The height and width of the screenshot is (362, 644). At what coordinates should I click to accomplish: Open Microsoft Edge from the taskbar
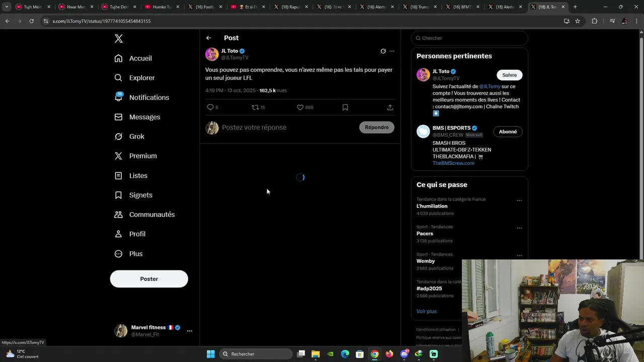coord(345,354)
